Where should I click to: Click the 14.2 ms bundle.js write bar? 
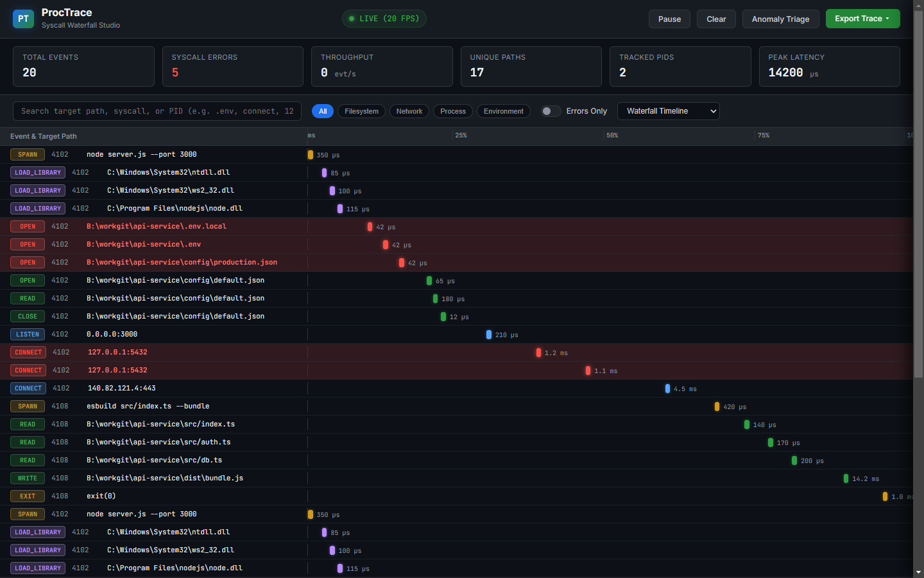(846, 478)
